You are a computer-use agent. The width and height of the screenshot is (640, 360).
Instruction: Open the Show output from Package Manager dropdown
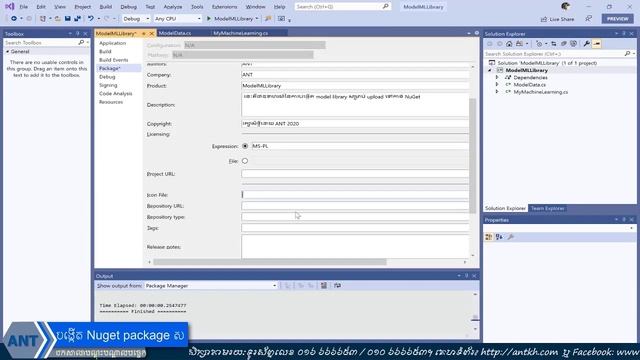tap(211, 286)
